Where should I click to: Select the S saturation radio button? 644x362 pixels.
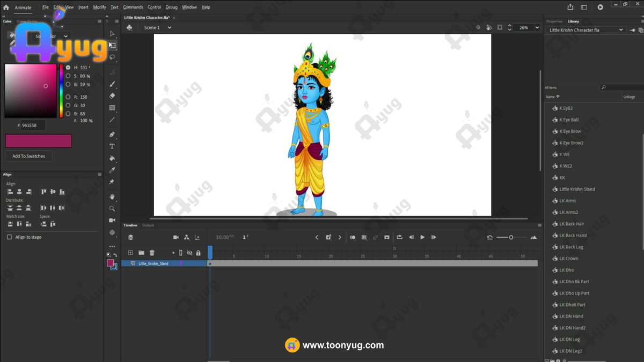pos(68,76)
